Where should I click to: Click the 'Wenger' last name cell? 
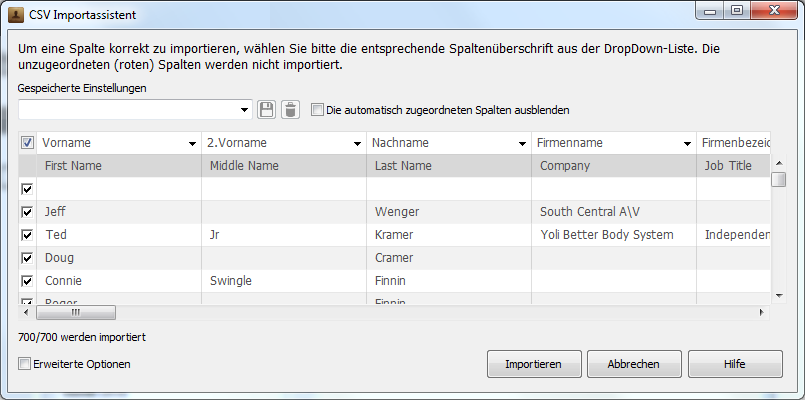449,212
